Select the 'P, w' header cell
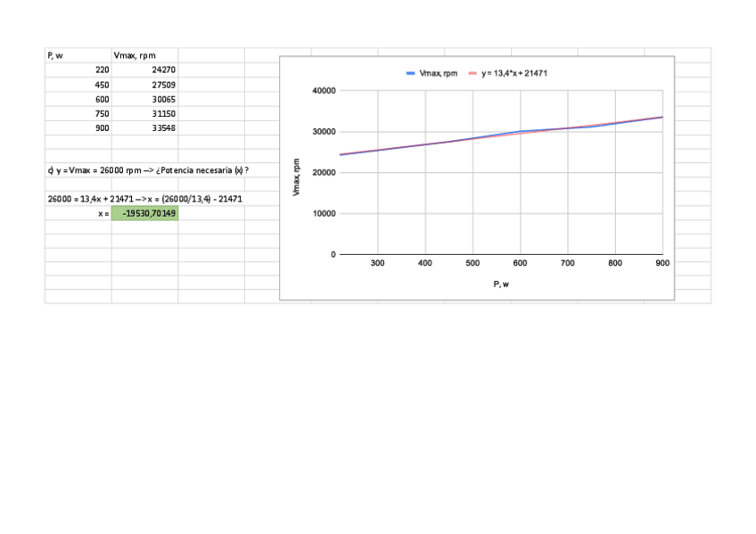The height and width of the screenshot is (534, 756). coord(78,55)
